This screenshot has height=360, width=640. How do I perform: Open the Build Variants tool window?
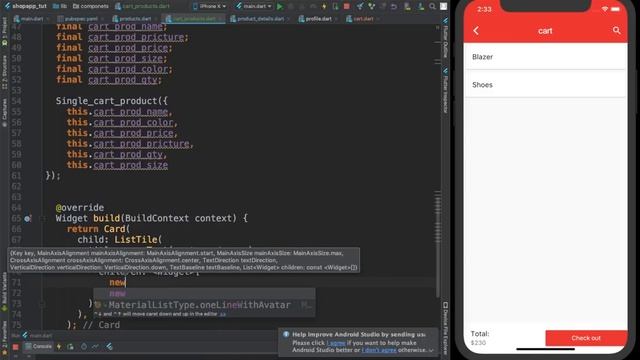pos(4,292)
